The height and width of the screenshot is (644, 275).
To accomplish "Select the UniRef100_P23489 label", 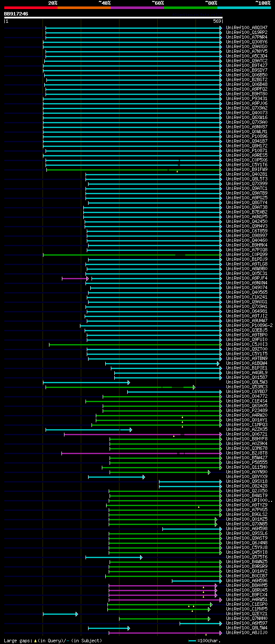I will (247, 410).
